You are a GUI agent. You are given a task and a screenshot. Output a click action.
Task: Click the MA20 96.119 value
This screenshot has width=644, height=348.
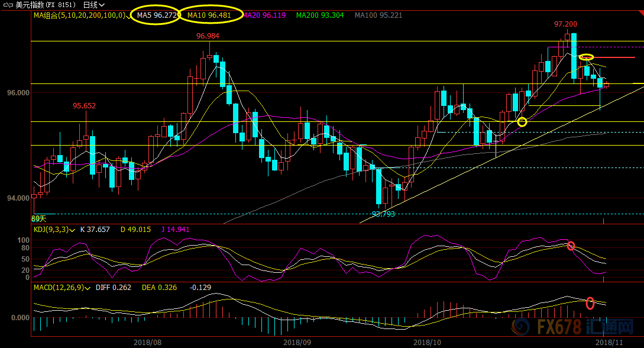(x=264, y=15)
